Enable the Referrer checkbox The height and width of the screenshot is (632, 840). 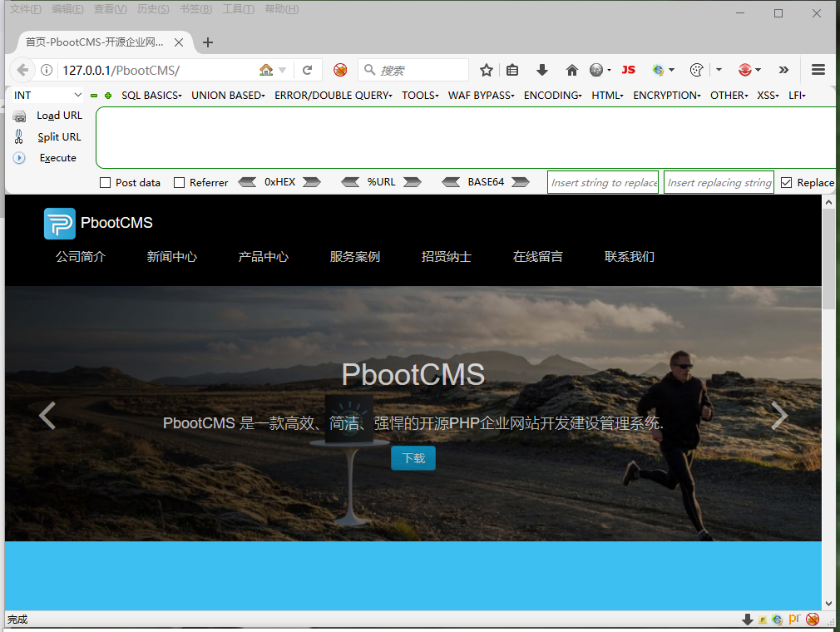pyautogui.click(x=180, y=183)
